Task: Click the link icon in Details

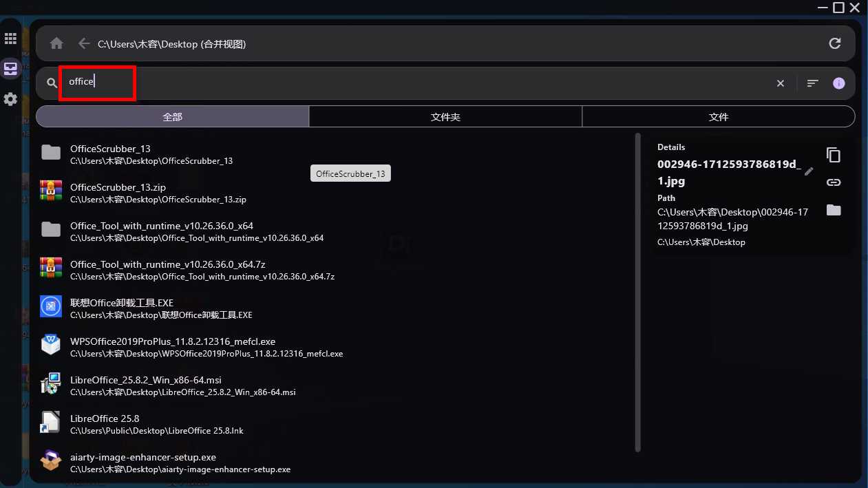Action: click(x=834, y=182)
